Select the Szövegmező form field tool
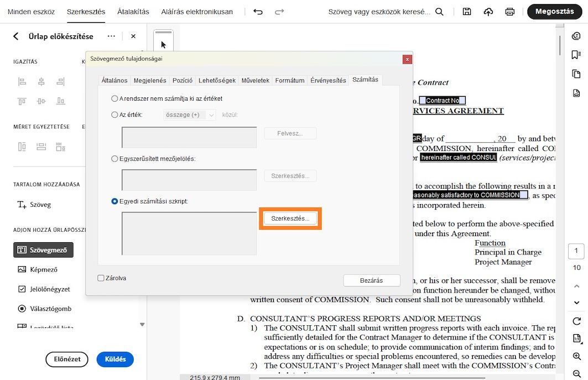Viewport: 588px width, 380px height. (x=43, y=249)
